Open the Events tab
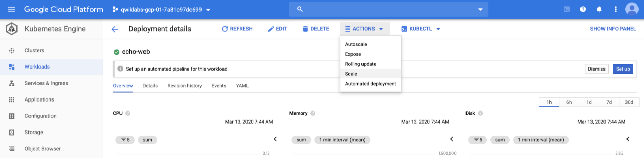The width and height of the screenshot is (644, 158). [x=219, y=86]
